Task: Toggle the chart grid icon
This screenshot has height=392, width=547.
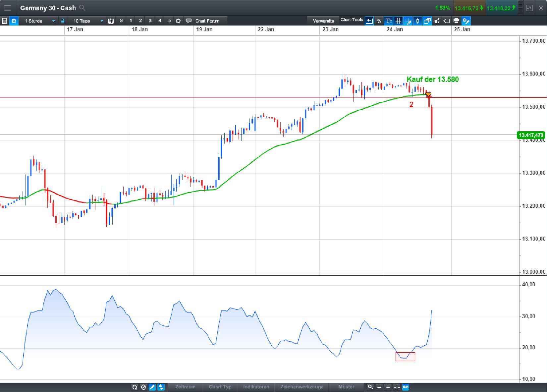Action: (x=398, y=21)
